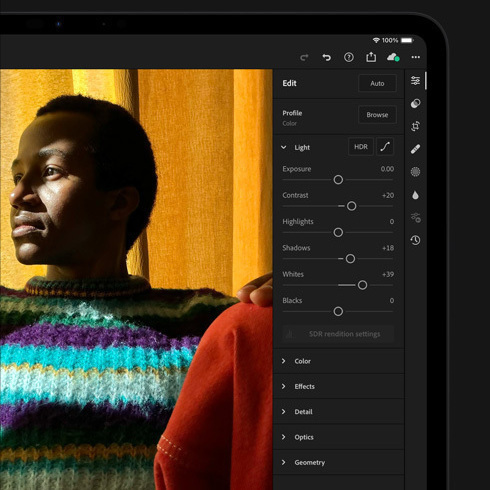The width and height of the screenshot is (490, 490).
Task: Open the three-dot more options menu
Action: point(416,57)
